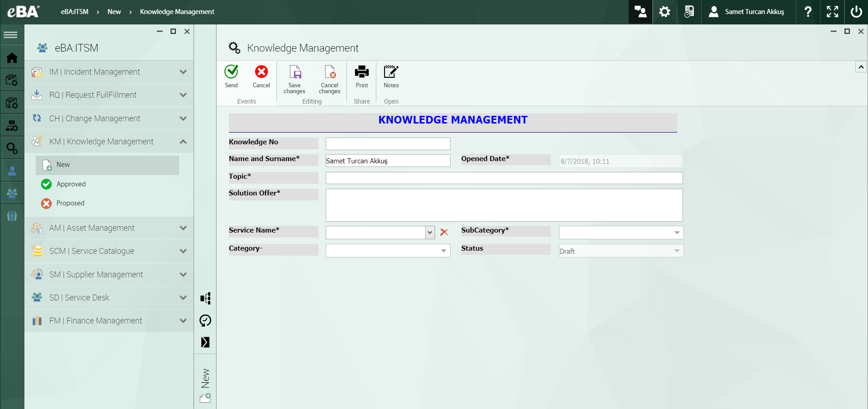Click the New breadcrumb item

114,12
